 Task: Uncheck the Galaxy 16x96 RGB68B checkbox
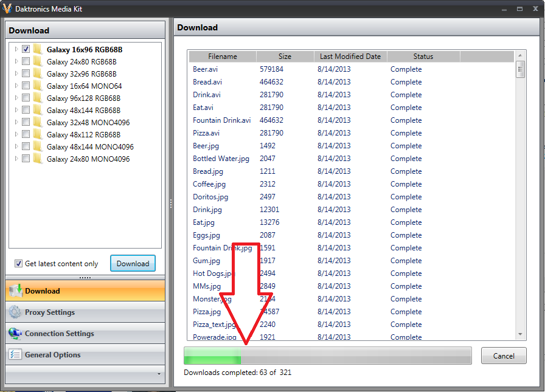coord(26,49)
